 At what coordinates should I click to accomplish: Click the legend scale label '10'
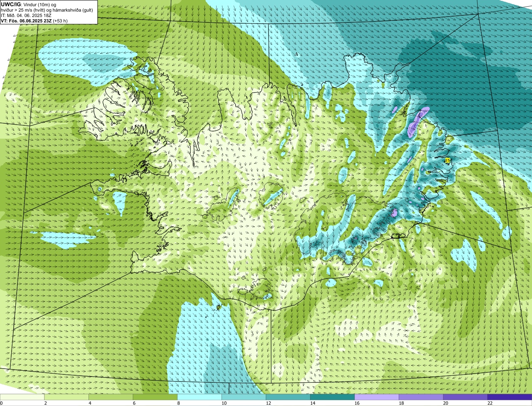tap(224, 403)
